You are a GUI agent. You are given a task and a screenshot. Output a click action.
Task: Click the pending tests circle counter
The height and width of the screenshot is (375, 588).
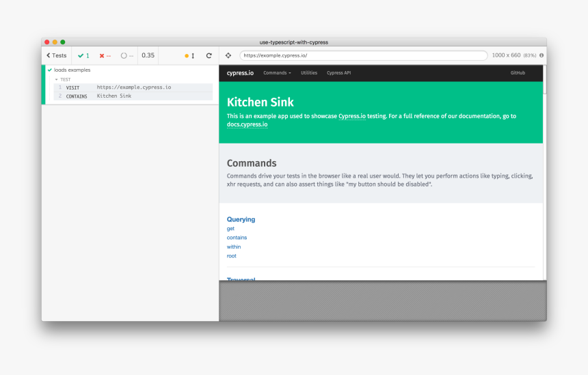point(126,55)
